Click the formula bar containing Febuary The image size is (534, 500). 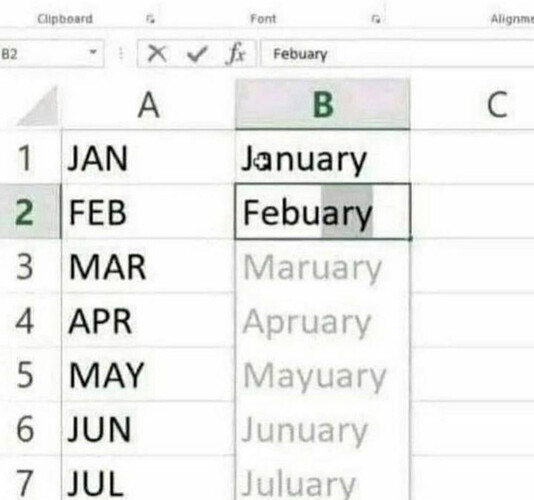(x=397, y=53)
